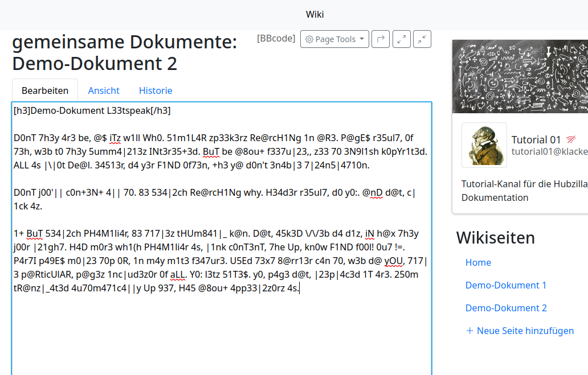Image resolution: width=588 pixels, height=375 pixels.
Task: Click the expand to fullscreen icon
Action: 402,39
